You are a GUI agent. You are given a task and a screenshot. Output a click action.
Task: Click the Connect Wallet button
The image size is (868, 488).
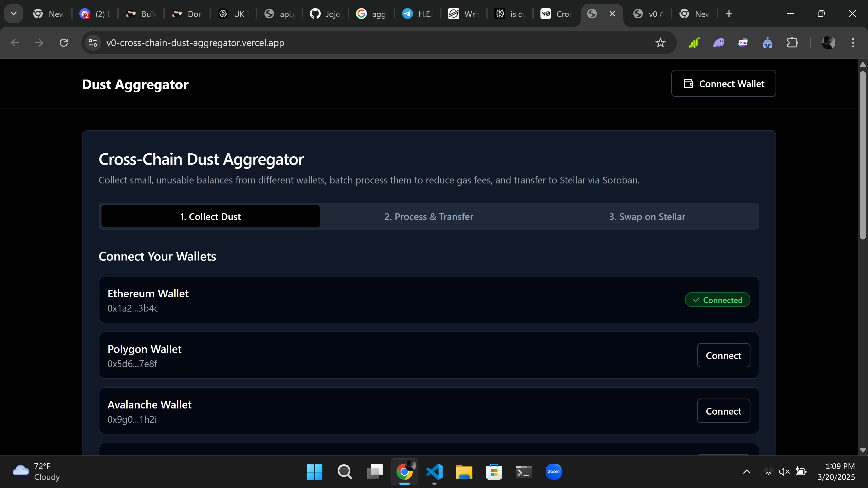pos(723,84)
